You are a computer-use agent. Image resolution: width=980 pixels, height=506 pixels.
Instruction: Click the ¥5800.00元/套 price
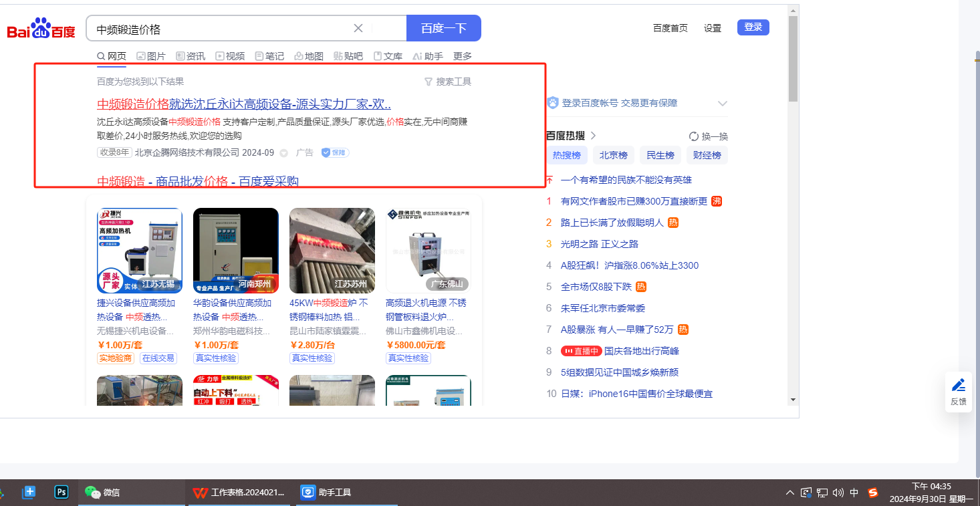416,345
